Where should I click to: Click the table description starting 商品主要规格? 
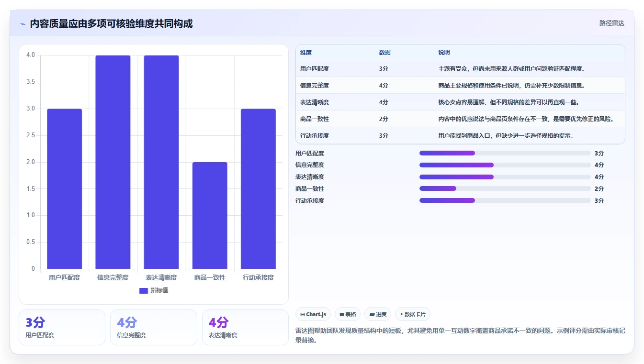tap(512, 86)
